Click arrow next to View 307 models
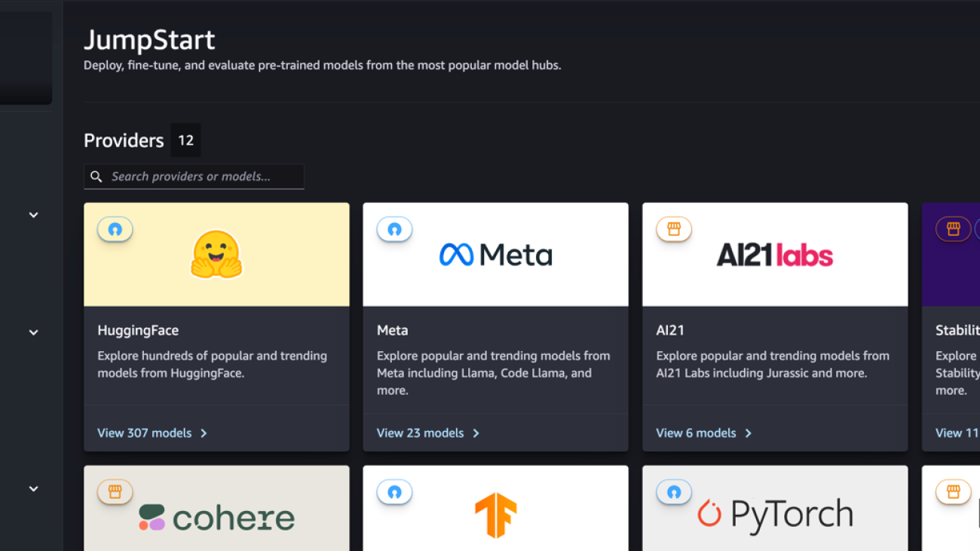Viewport: 980px width, 551px height. (204, 433)
